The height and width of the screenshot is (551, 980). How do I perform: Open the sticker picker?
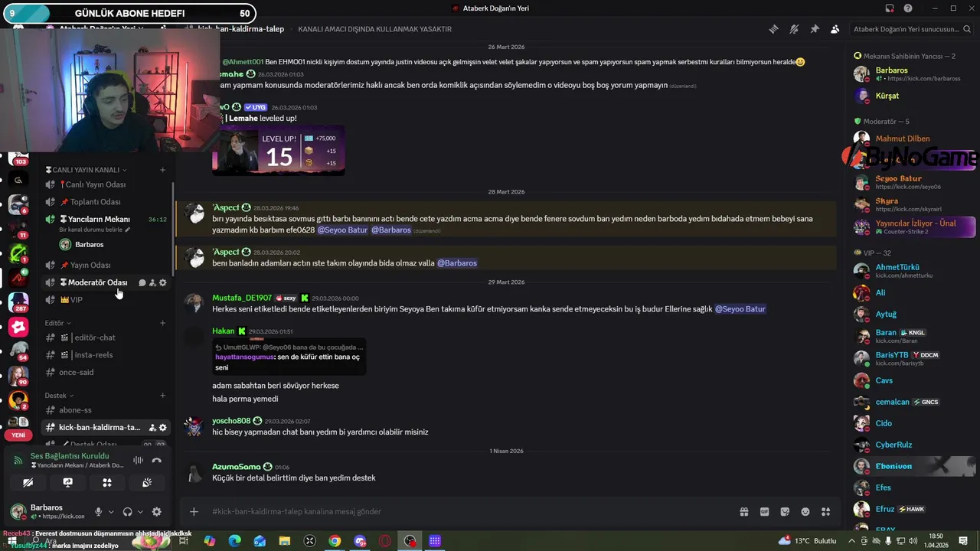click(785, 512)
